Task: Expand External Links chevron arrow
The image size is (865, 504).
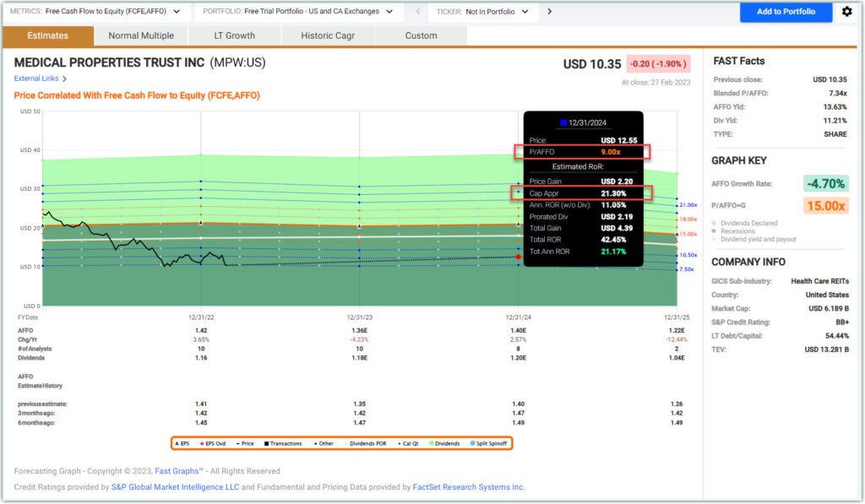Action: tap(64, 79)
